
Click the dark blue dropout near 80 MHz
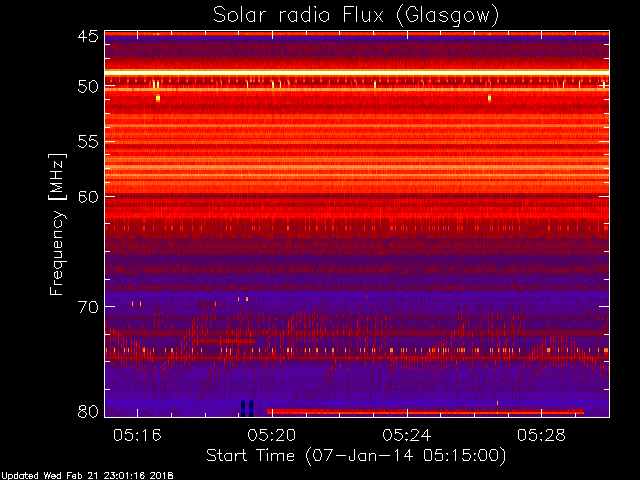247,408
